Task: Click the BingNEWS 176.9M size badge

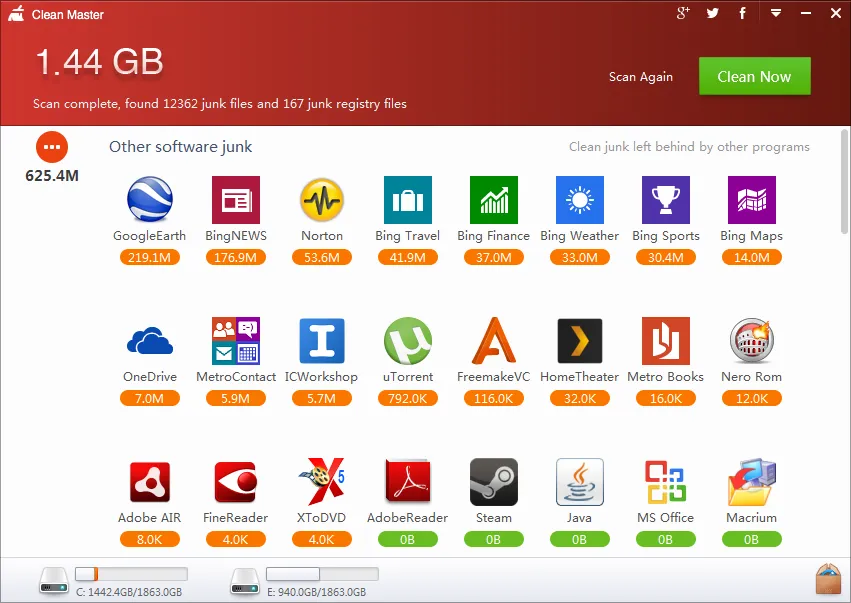Action: click(x=236, y=257)
